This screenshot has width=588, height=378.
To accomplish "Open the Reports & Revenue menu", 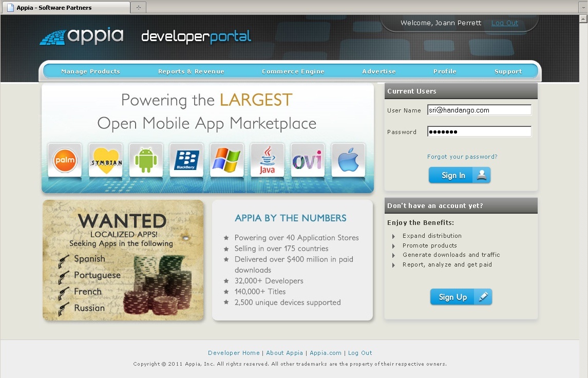I will [x=191, y=71].
